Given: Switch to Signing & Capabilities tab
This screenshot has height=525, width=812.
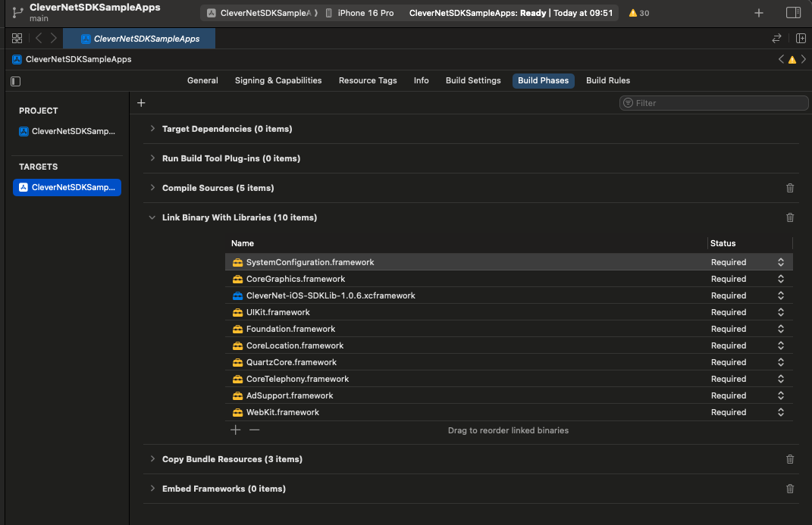Looking at the screenshot, I should coord(278,81).
